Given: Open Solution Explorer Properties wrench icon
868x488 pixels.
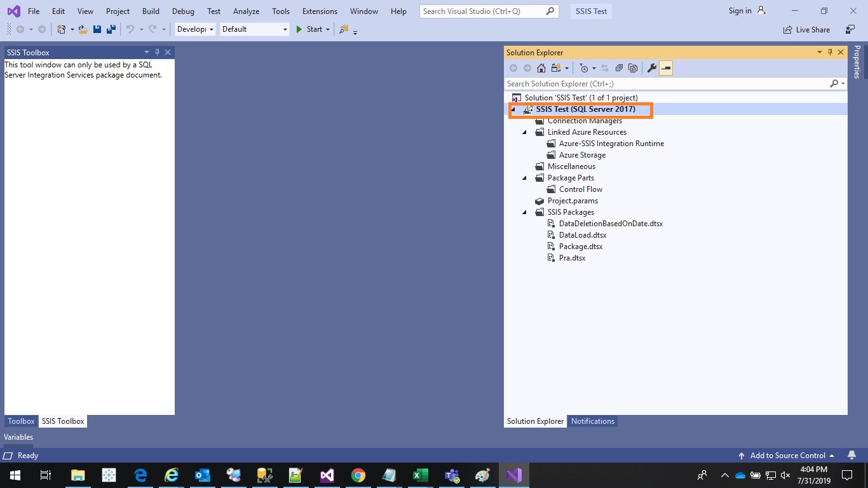Looking at the screenshot, I should (652, 68).
